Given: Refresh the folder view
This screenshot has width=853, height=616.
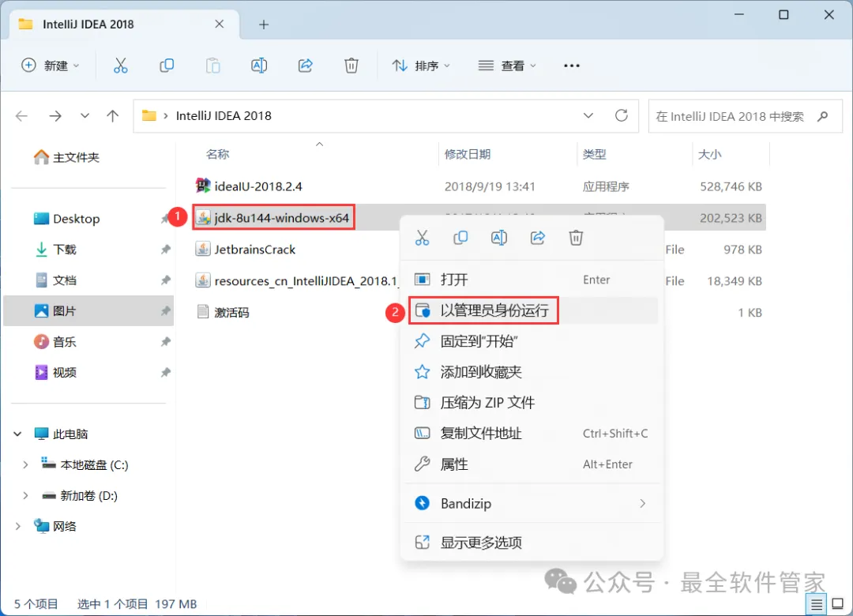Looking at the screenshot, I should coord(622,115).
